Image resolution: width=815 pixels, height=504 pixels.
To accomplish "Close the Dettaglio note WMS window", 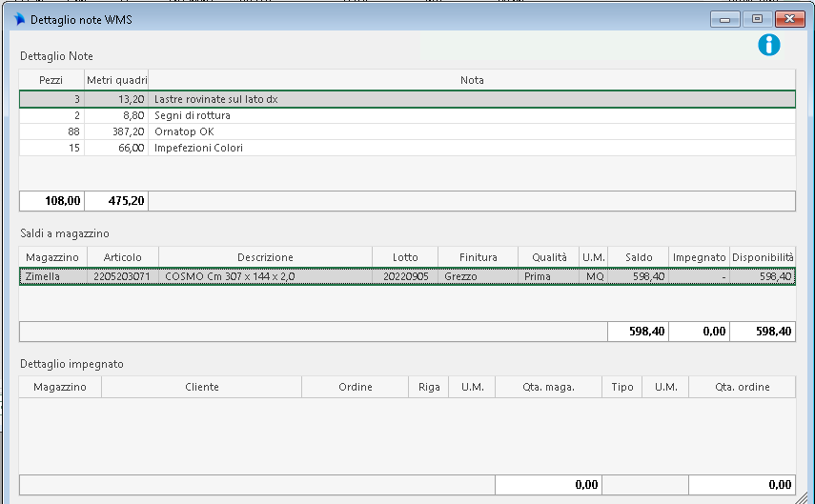I will point(789,19).
